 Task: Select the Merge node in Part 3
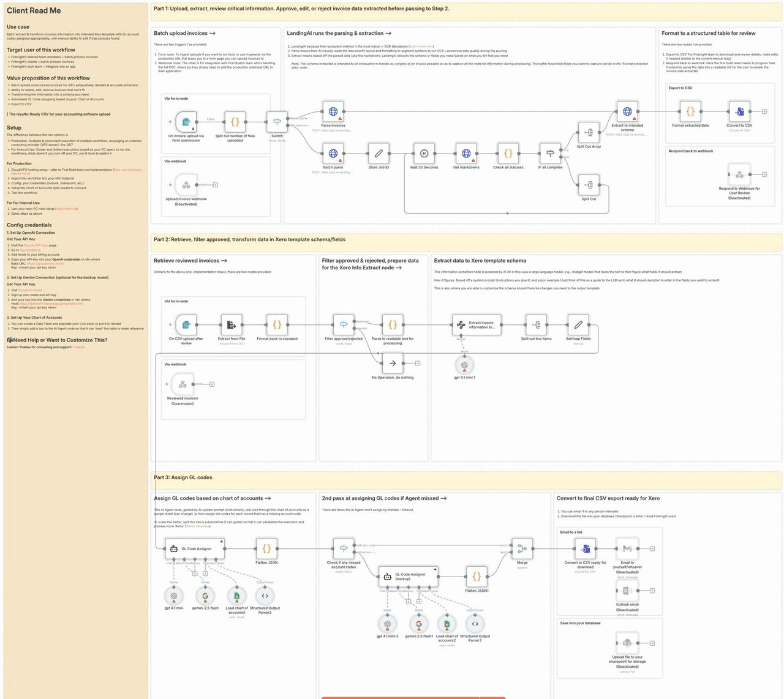click(521, 548)
